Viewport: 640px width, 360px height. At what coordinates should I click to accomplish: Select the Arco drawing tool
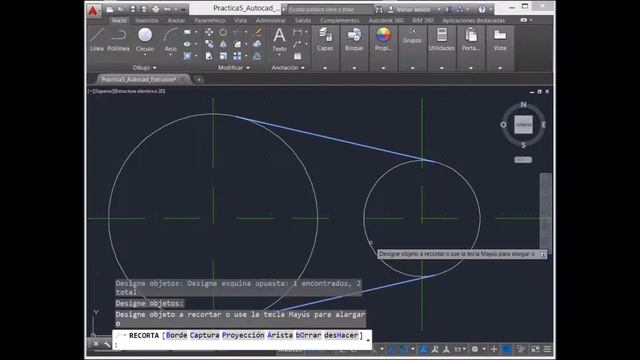pyautogui.click(x=171, y=40)
